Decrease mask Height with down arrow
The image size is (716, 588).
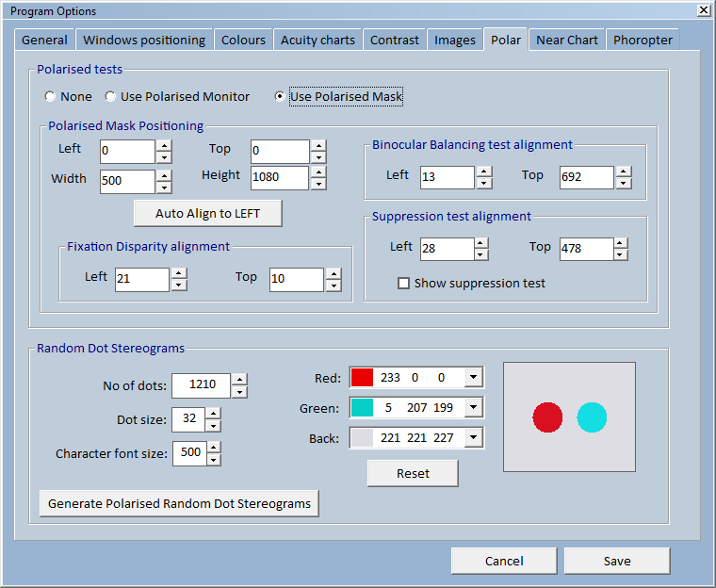pyautogui.click(x=318, y=184)
